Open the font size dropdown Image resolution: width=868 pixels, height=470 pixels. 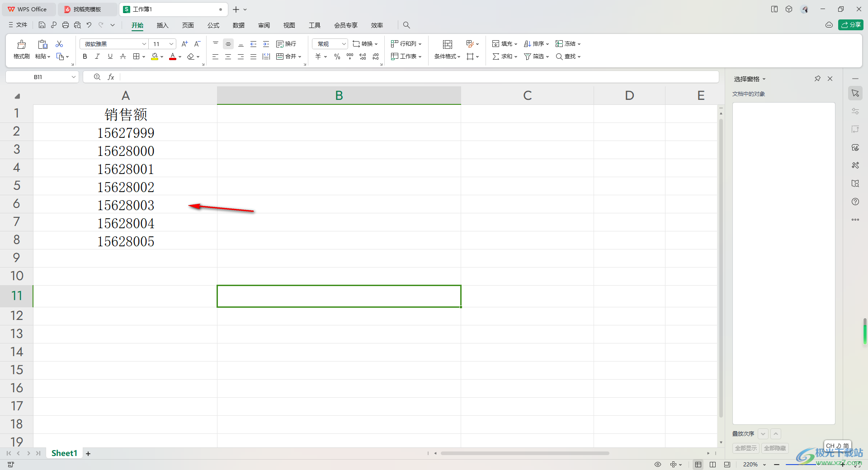(171, 44)
